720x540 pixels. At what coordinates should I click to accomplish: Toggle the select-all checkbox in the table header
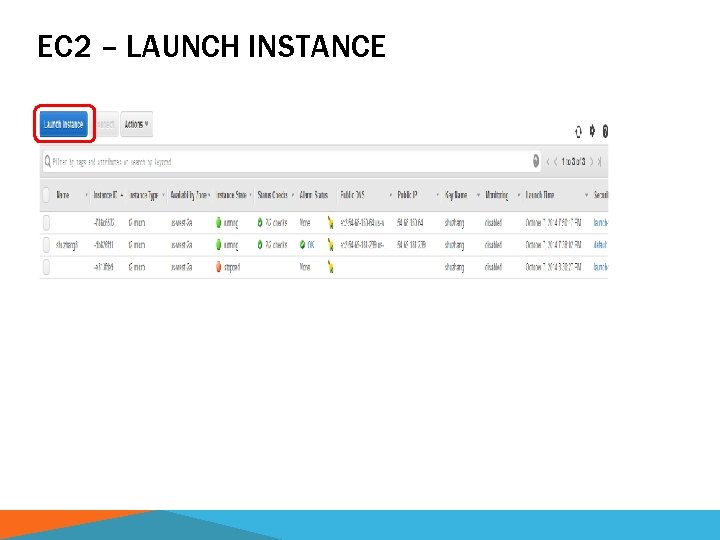coord(46,195)
